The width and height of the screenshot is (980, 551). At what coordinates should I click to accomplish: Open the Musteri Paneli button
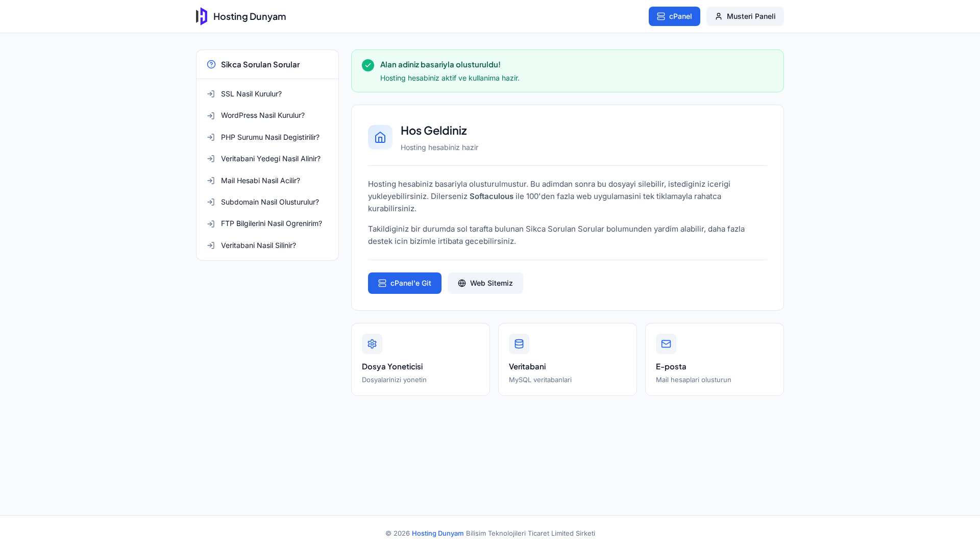tap(745, 16)
